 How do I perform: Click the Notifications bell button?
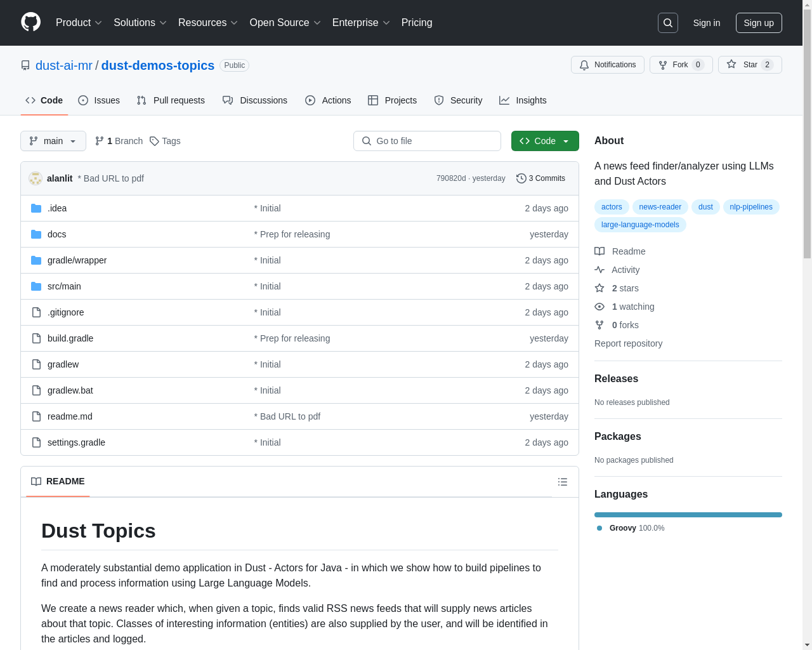coord(608,65)
